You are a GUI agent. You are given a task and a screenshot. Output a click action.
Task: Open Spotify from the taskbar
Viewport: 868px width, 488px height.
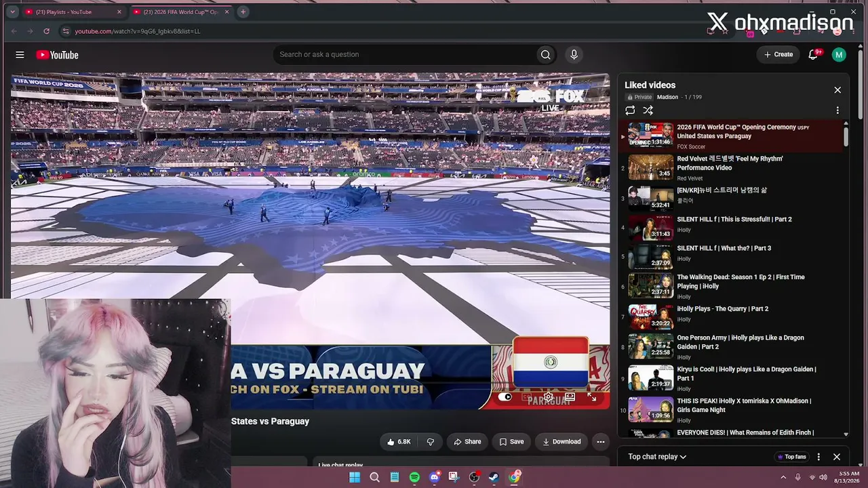point(414,477)
